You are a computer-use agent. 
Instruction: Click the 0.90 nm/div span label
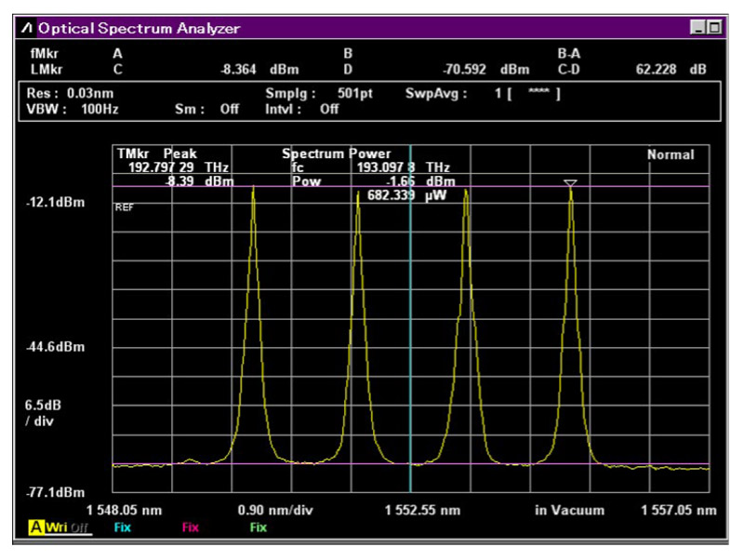(x=275, y=511)
